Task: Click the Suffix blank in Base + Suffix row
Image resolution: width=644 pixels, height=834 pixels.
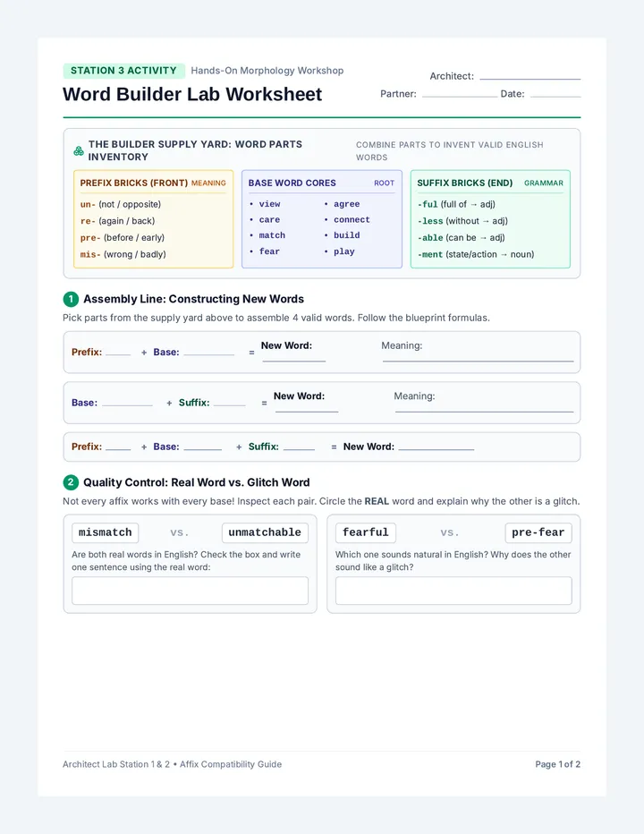Action: click(229, 404)
